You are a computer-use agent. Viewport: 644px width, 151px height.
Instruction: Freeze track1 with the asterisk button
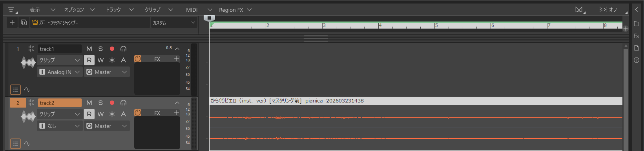click(112, 60)
